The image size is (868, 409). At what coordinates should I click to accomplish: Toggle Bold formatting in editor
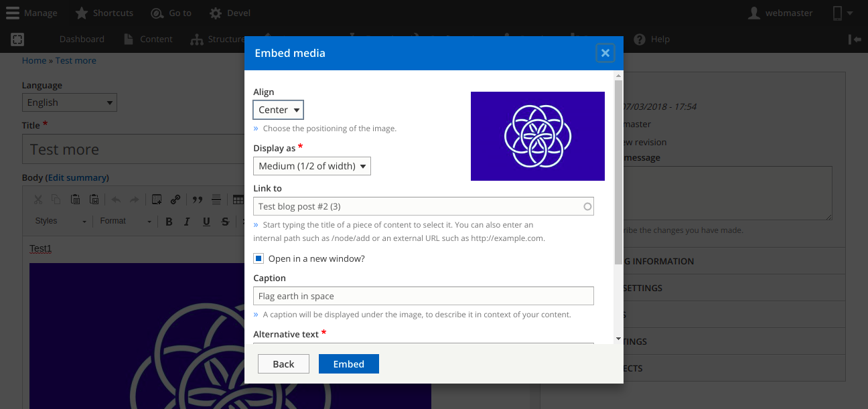tap(169, 222)
